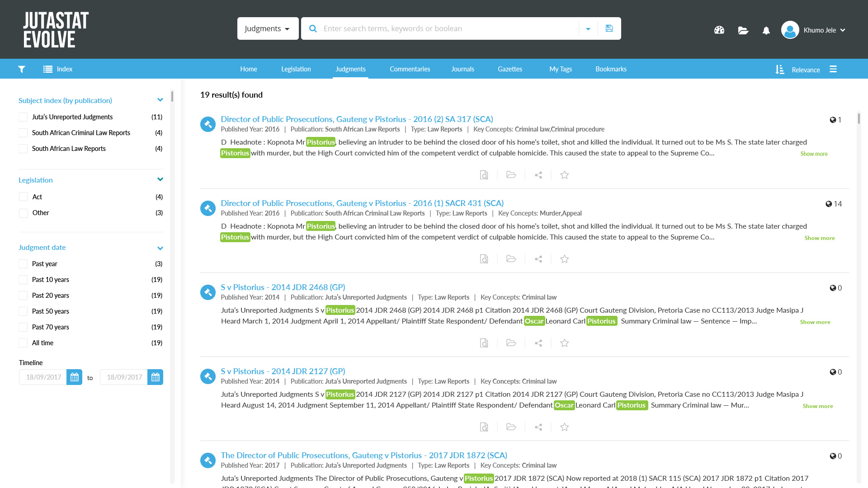Check Juta's Unreported Judgments filter
868x488 pixels.
click(x=23, y=117)
